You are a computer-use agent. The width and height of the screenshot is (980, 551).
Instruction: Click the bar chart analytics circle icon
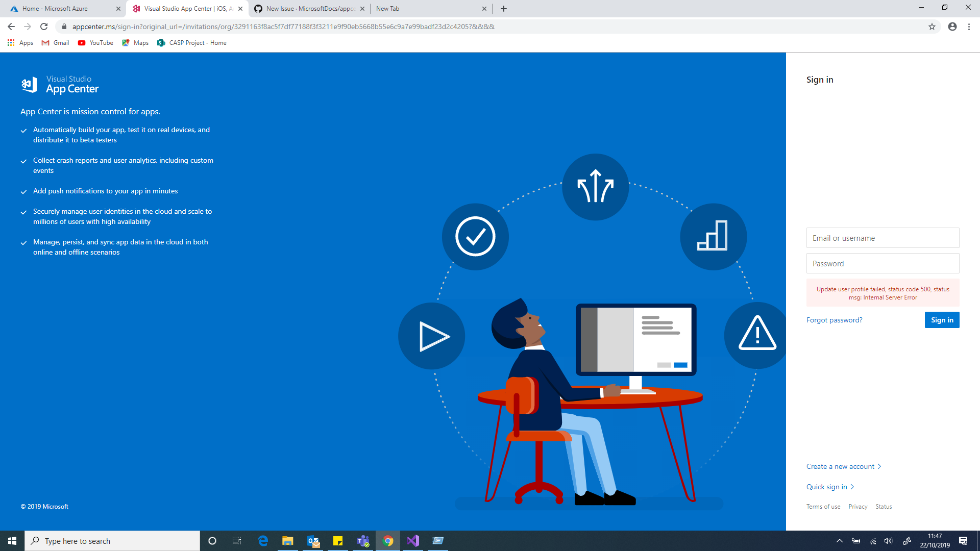click(x=713, y=237)
